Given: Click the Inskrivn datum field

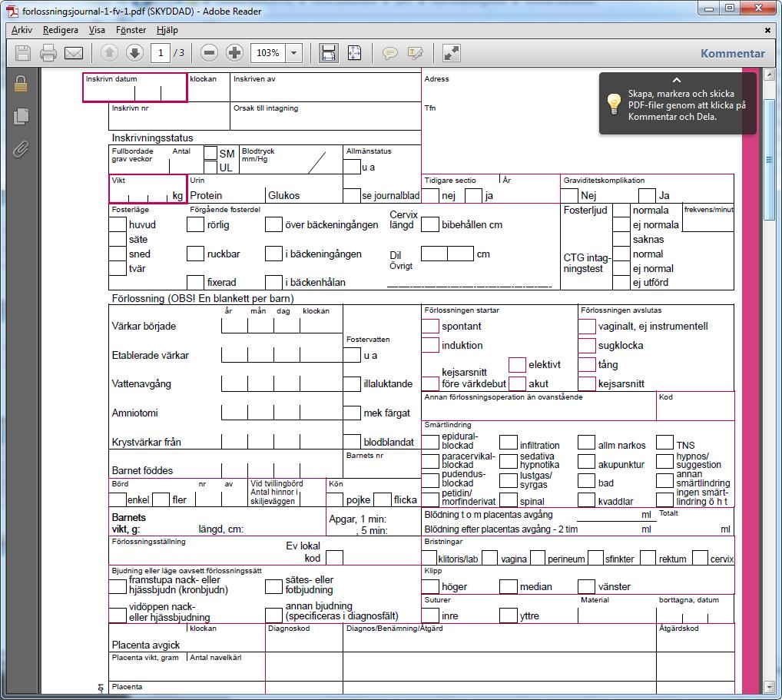Looking at the screenshot, I should (x=134, y=88).
